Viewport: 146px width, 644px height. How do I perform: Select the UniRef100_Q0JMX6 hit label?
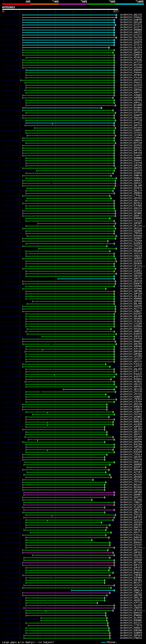(x=131, y=618)
